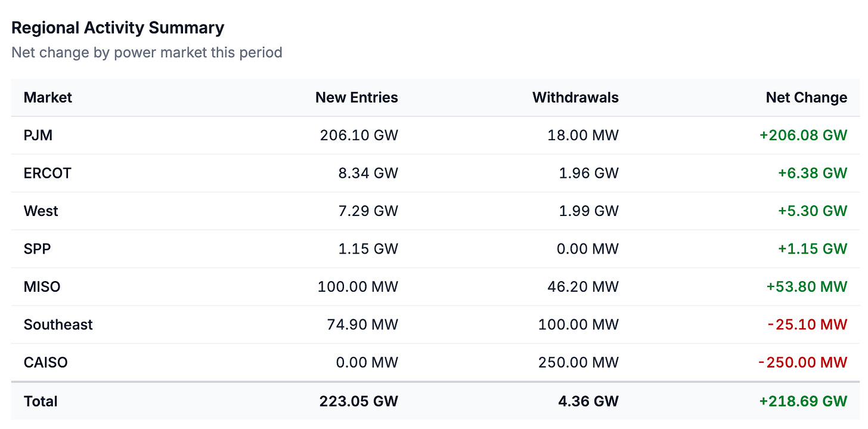This screenshot has height=429, width=868.
Task: Click the CAISO market row label
Action: (46, 362)
